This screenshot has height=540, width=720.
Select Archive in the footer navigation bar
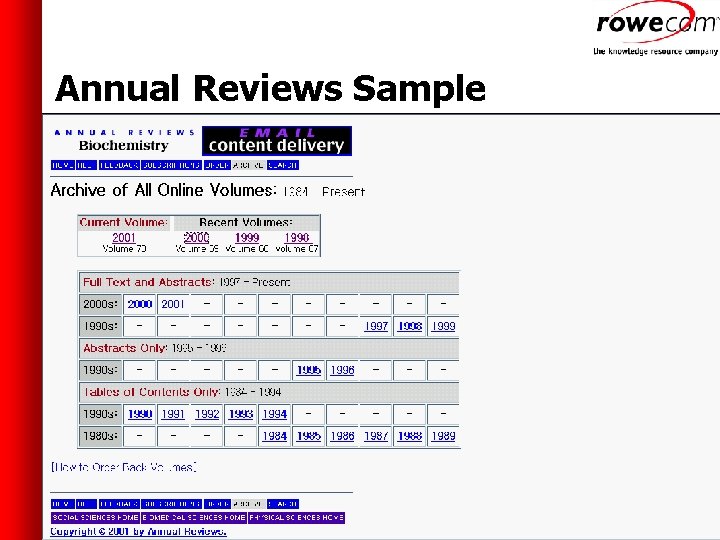[x=248, y=504]
